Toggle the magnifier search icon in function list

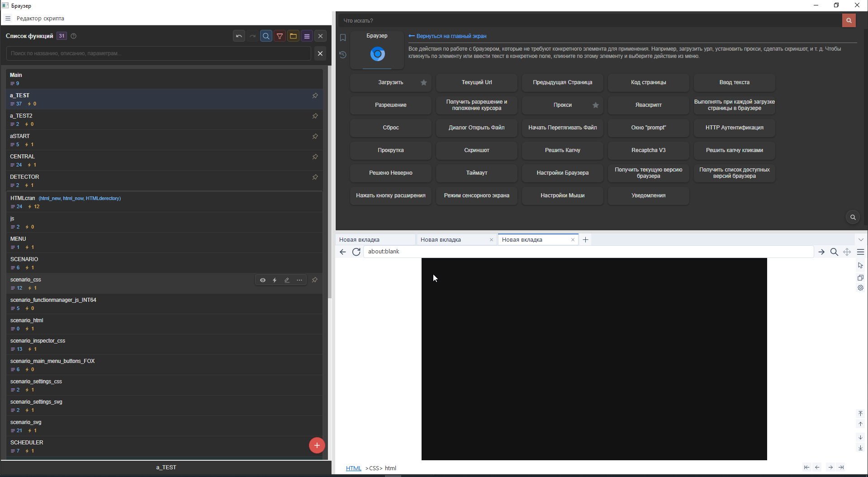(266, 36)
